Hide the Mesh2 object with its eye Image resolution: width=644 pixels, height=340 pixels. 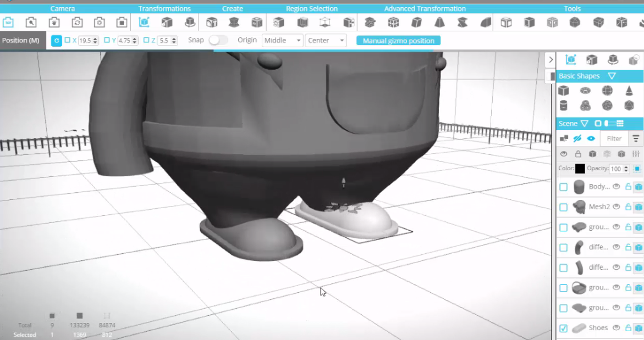coord(616,207)
